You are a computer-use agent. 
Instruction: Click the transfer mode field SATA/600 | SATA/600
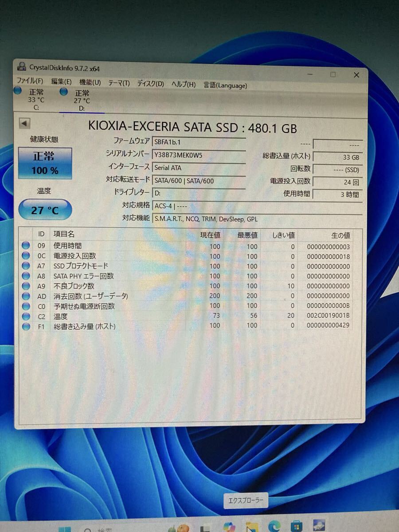pos(199,181)
